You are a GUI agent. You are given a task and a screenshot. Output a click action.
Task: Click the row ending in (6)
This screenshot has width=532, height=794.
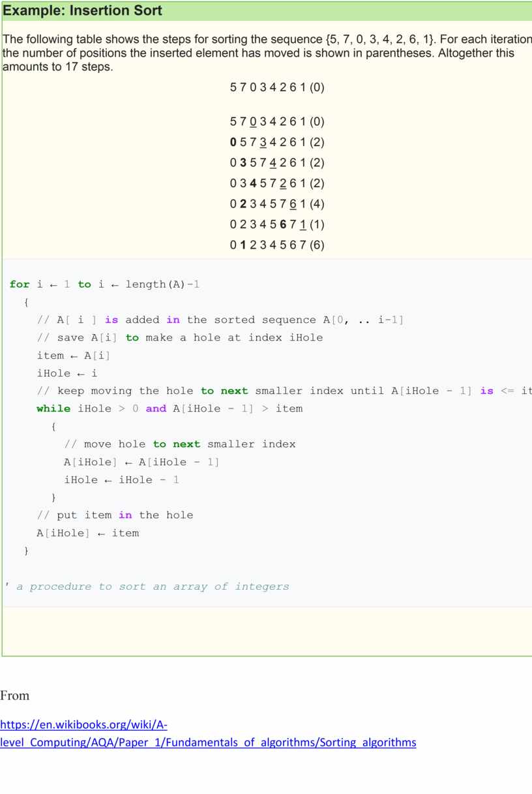pos(276,245)
